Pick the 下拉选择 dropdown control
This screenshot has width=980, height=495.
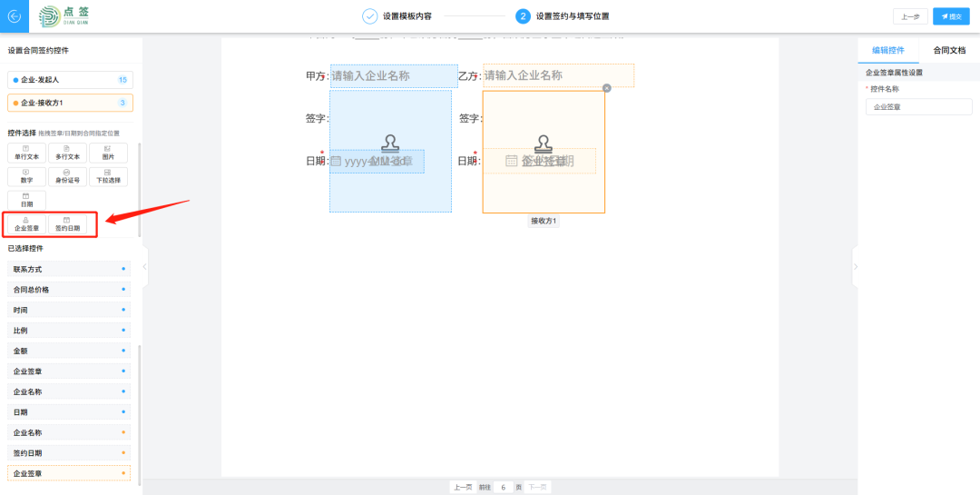(x=108, y=176)
